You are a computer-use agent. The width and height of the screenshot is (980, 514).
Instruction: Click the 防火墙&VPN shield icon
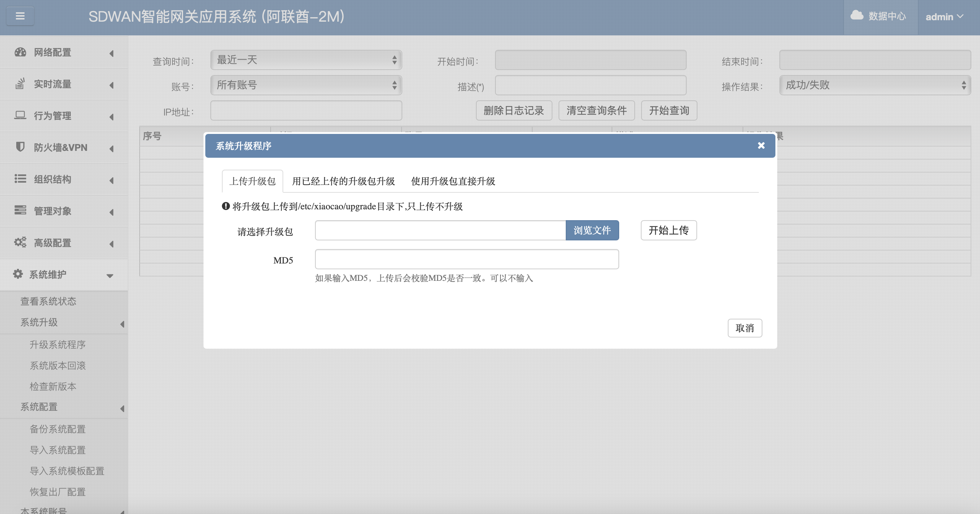[20, 147]
